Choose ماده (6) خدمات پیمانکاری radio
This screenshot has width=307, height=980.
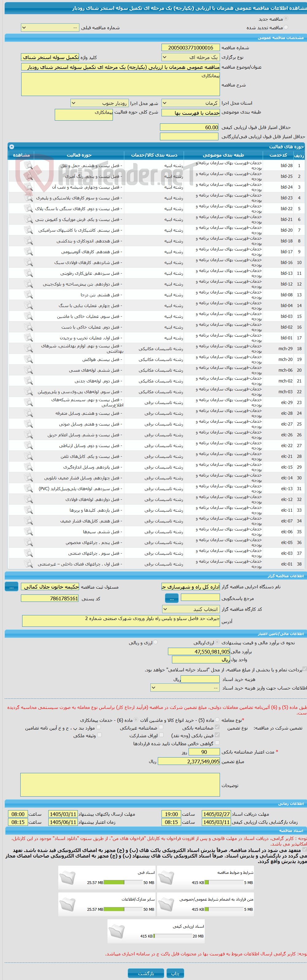coord(136,720)
